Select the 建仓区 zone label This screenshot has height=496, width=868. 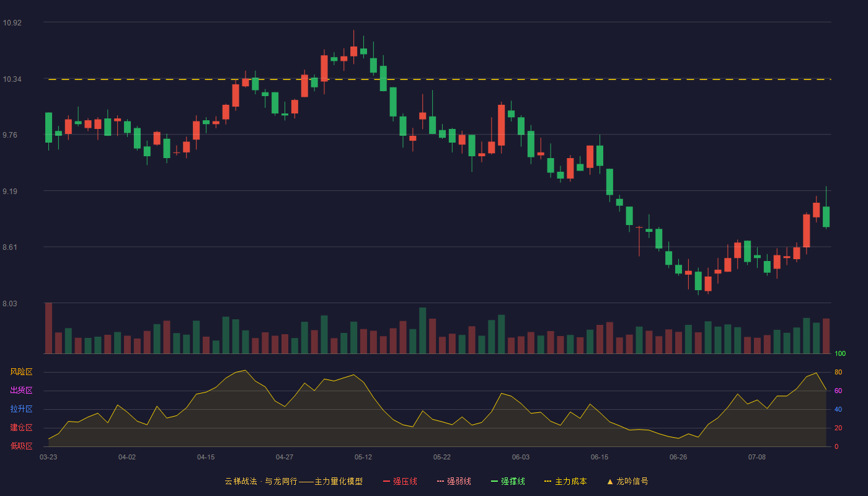pyautogui.click(x=21, y=428)
